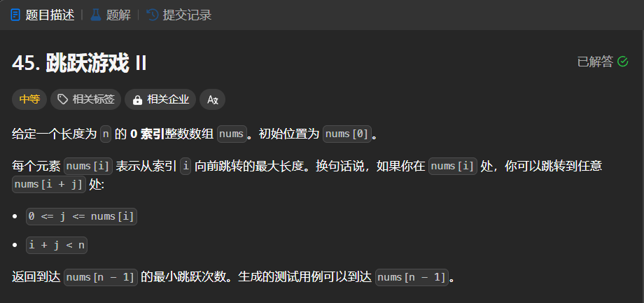Click the inline code nums[0]
This screenshot has height=303, width=644.
tap(347, 134)
